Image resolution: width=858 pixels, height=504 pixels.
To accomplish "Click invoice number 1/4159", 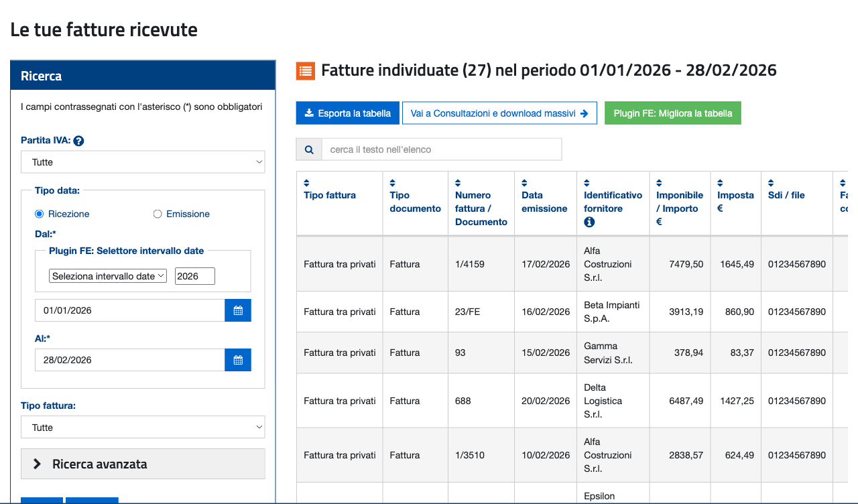I will coord(471,264).
